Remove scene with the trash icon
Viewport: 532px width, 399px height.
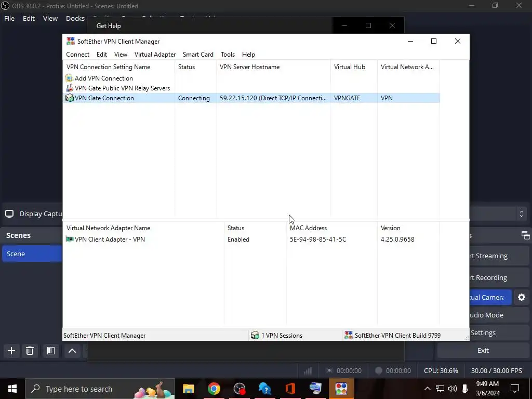click(x=30, y=351)
